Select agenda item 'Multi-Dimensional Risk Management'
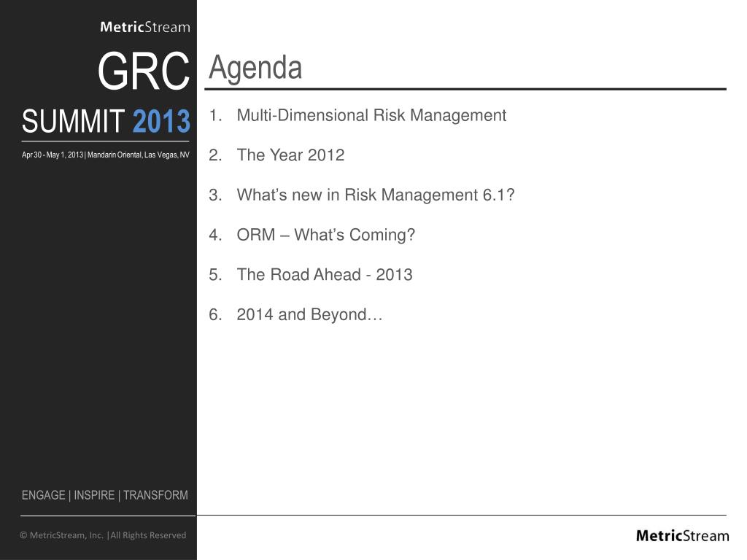Viewport: 747px width, 560px height. [x=371, y=115]
